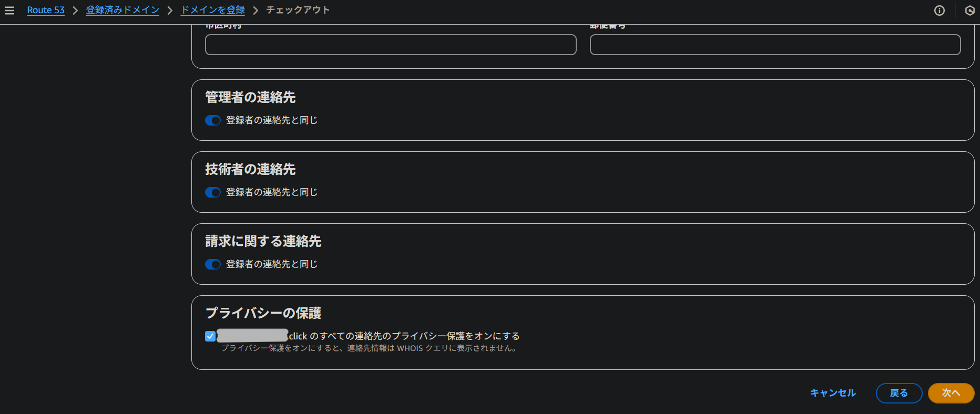Click the 技術者の連絡先 heading
Screen dimensions: 980x414
[x=250, y=169]
